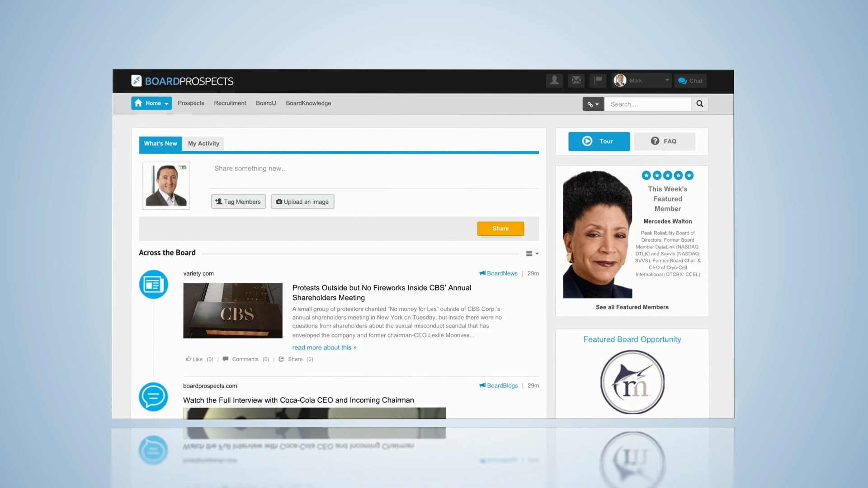Click the five-star featured rating icons

[668, 175]
